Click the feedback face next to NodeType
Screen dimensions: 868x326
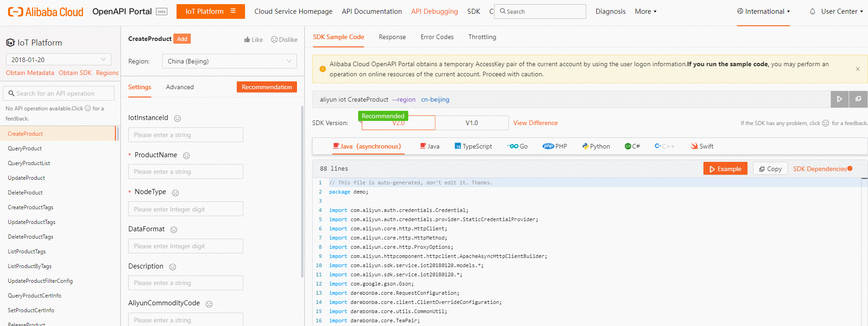pos(175,193)
